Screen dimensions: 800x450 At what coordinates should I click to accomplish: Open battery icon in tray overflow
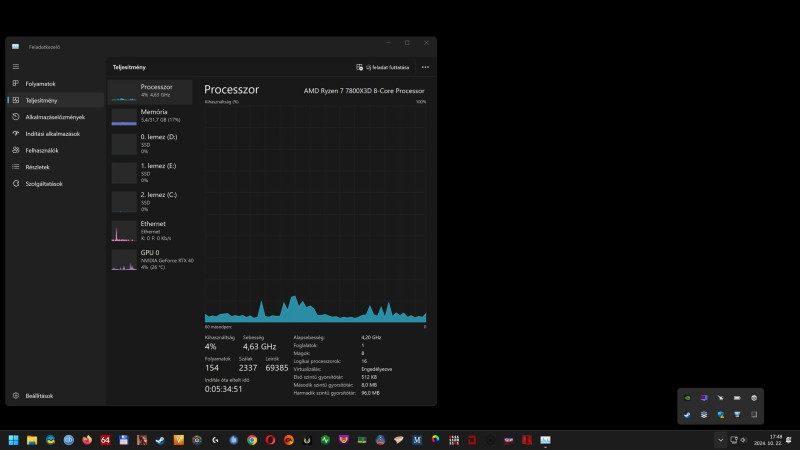(737, 398)
